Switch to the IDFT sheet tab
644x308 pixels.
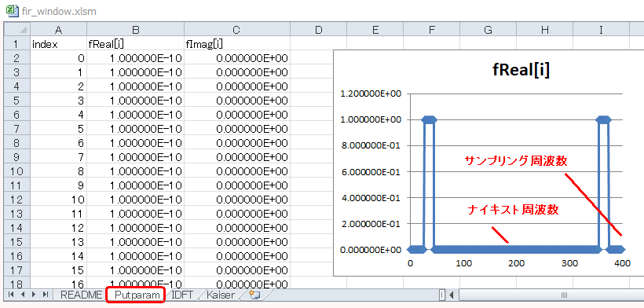[x=182, y=295]
